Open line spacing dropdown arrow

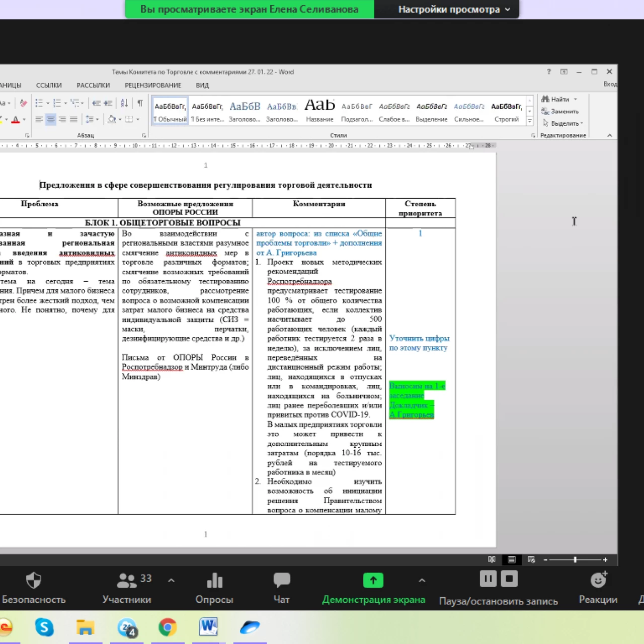tap(97, 119)
